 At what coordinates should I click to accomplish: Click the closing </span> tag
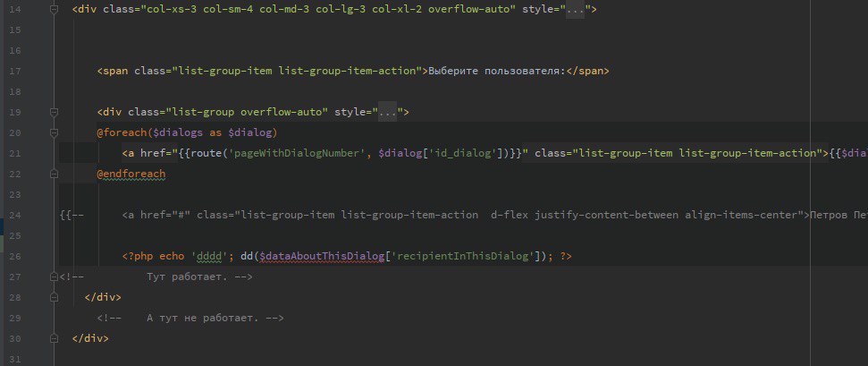587,71
